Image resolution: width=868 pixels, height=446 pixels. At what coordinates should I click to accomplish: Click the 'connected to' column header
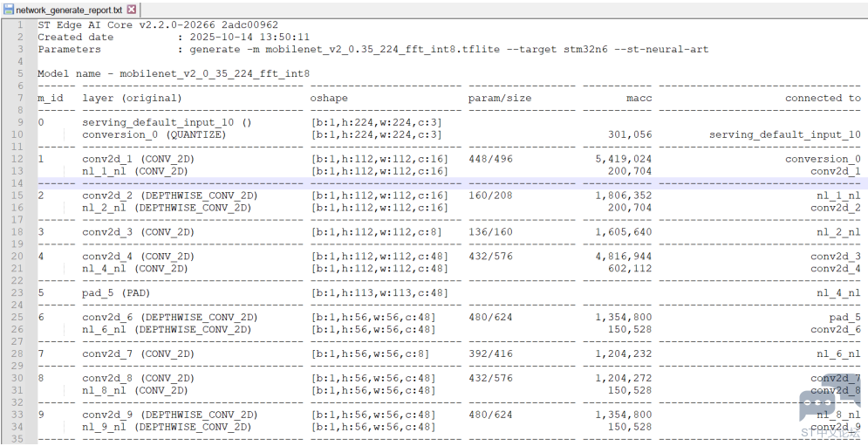click(822, 99)
